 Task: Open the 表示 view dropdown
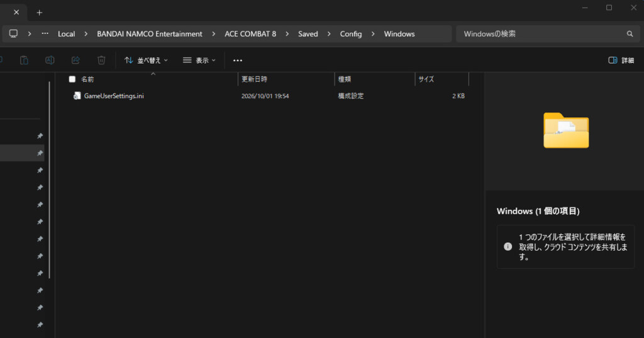pos(199,60)
